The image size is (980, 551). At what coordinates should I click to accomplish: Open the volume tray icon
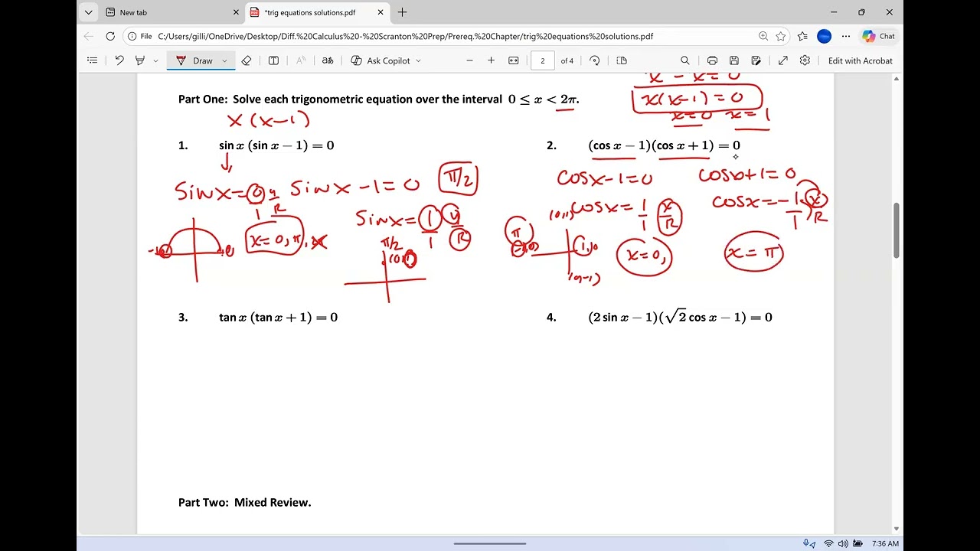coord(843,543)
